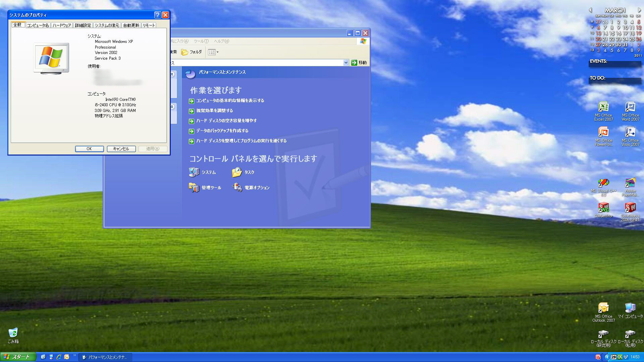Click the ごみ箱 recycle bin icon

click(x=13, y=333)
